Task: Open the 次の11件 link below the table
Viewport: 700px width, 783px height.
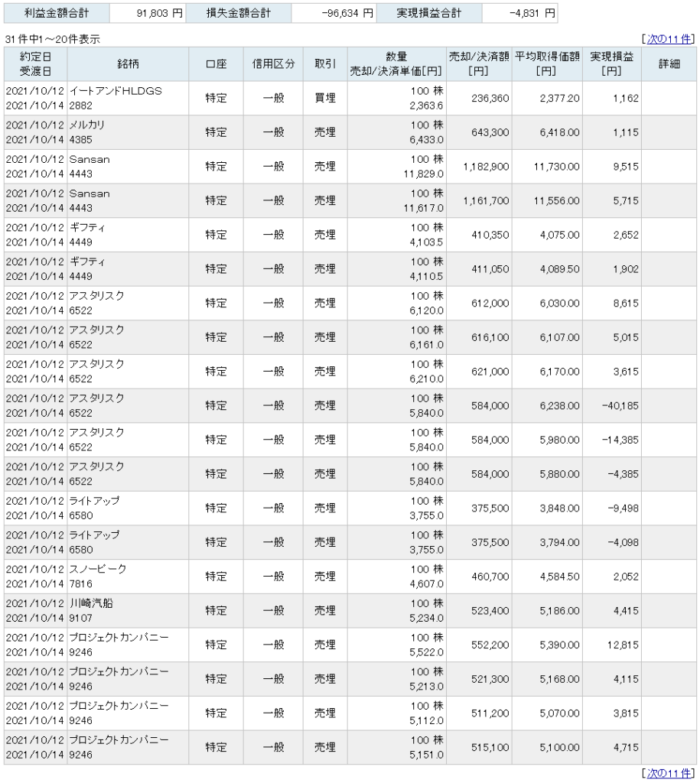Action: pyautogui.click(x=669, y=773)
